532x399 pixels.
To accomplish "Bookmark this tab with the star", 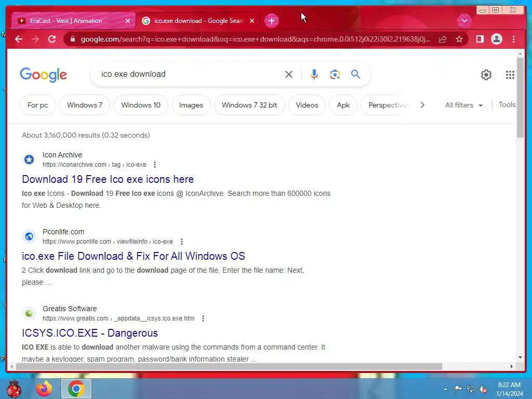I will [459, 39].
